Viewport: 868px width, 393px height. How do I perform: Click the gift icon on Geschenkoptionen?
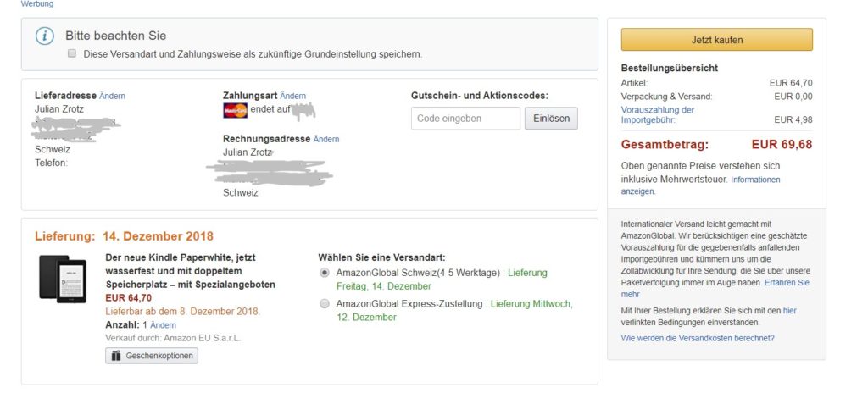[114, 356]
